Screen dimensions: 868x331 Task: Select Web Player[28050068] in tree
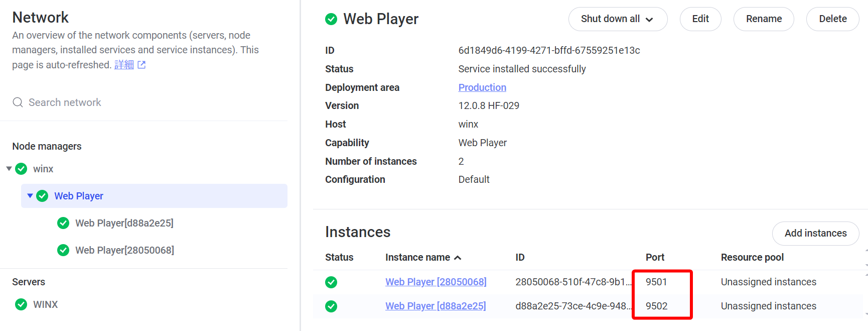tap(124, 250)
